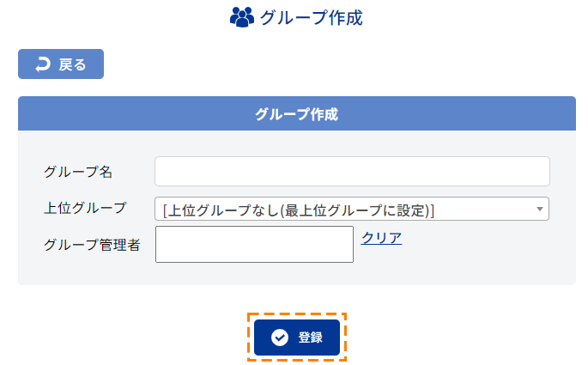
Task: Go back with the 戻る button
Action: point(61,64)
